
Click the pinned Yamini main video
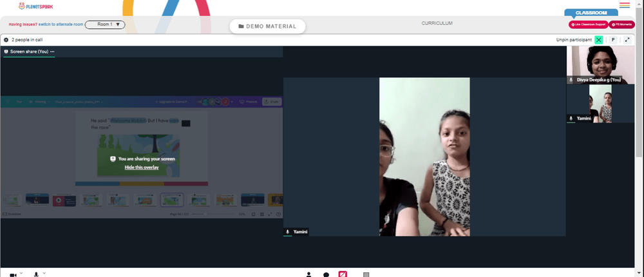(424, 157)
